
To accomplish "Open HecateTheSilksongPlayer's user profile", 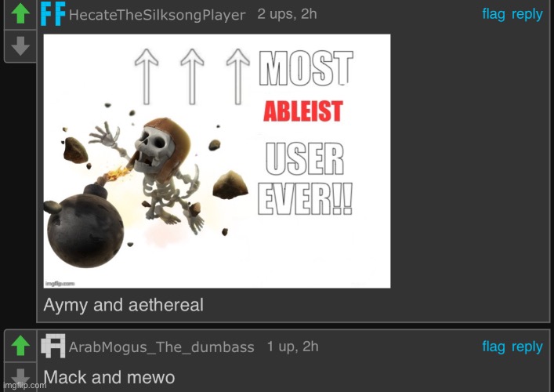I will coord(157,15).
